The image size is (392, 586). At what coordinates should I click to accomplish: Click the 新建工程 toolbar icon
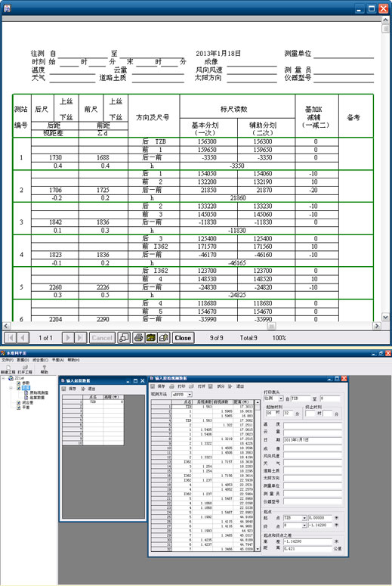click(x=8, y=370)
